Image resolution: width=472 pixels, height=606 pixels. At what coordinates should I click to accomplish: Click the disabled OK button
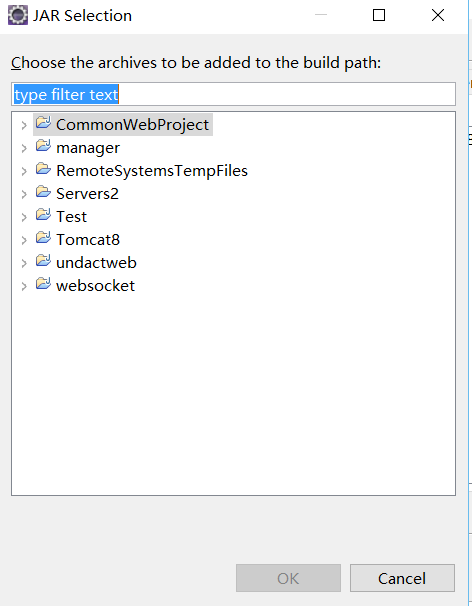click(x=288, y=578)
